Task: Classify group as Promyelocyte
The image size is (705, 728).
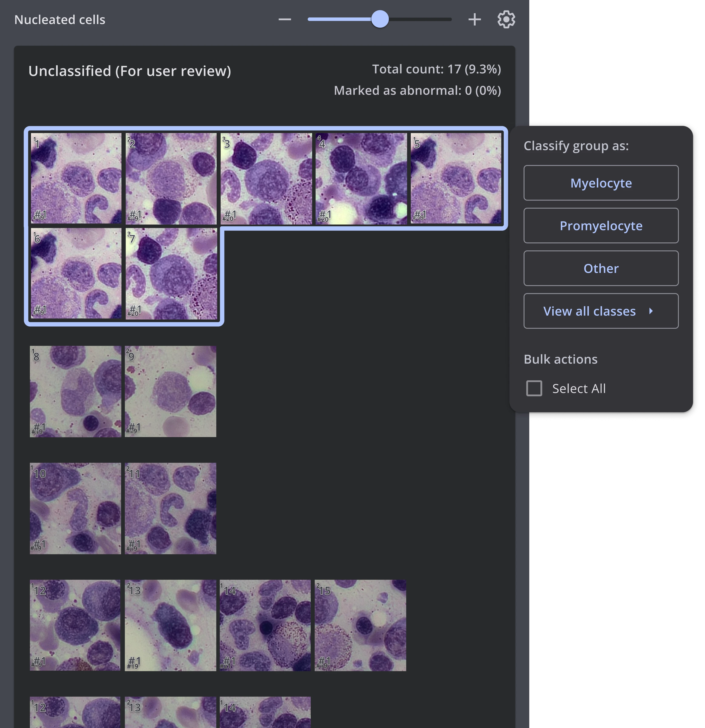Action: [x=601, y=225]
